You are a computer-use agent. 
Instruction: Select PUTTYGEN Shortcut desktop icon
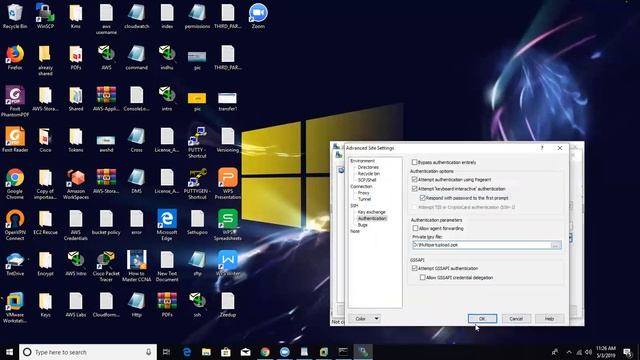(197, 184)
